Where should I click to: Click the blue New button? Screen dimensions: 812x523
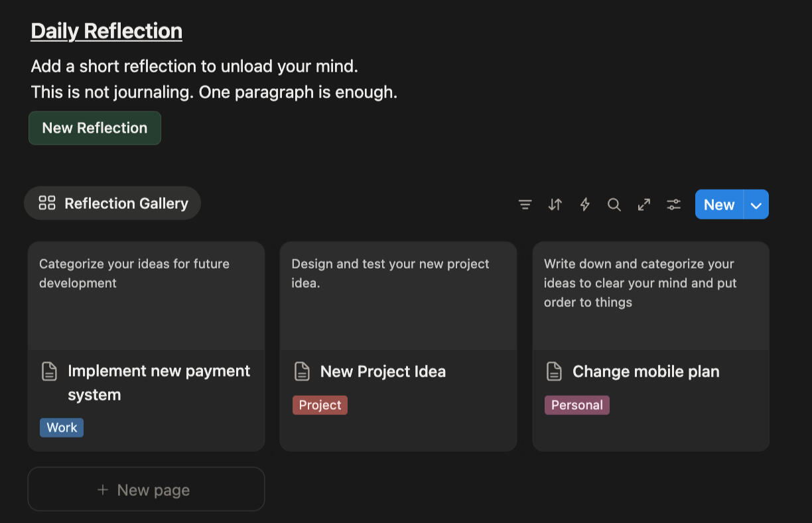[x=719, y=205]
